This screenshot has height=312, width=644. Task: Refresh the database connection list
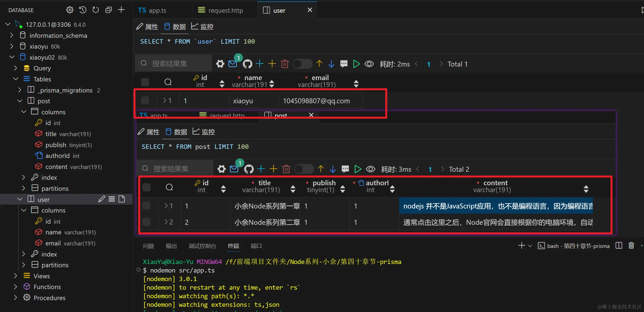point(96,10)
